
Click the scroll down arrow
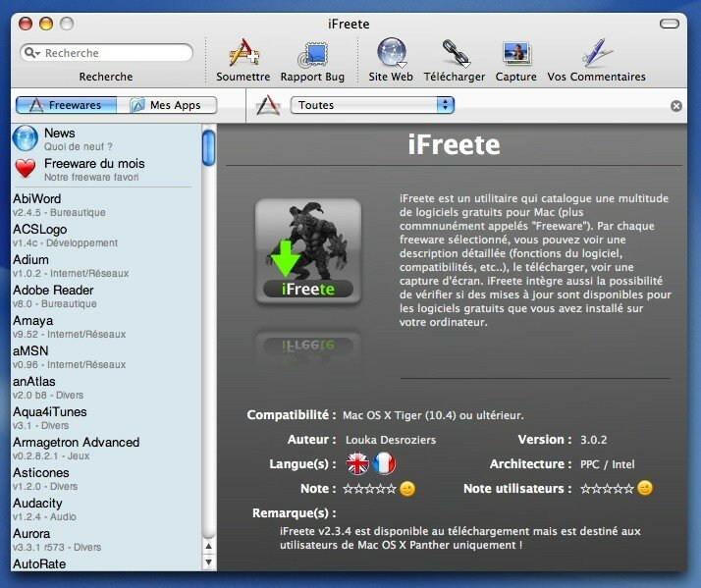pyautogui.click(x=209, y=562)
